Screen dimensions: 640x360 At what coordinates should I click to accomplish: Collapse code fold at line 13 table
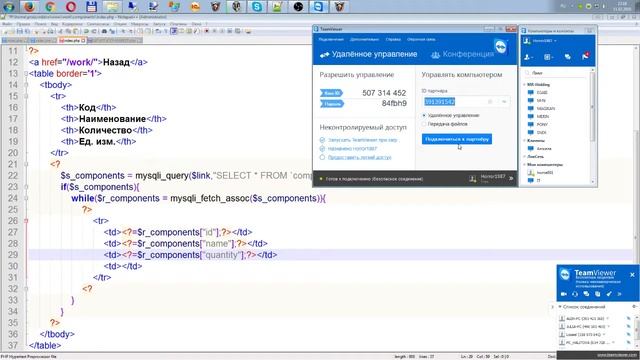pos(26,73)
